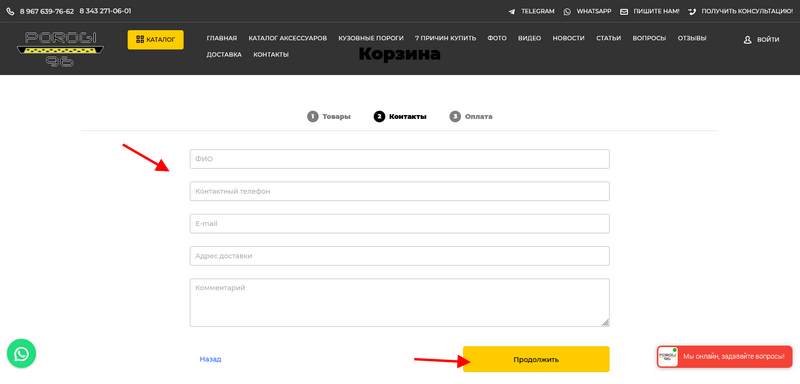
Task: Click the yellow Продолжить button
Action: [x=536, y=360]
